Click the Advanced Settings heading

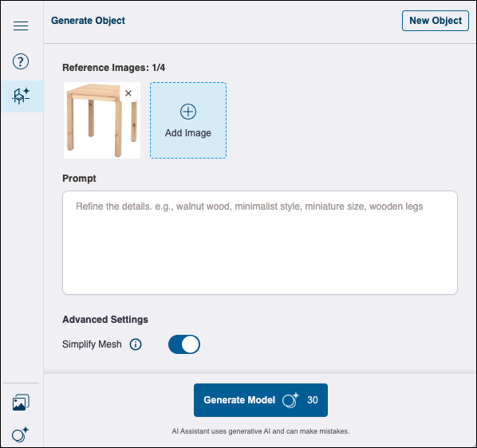click(x=105, y=320)
